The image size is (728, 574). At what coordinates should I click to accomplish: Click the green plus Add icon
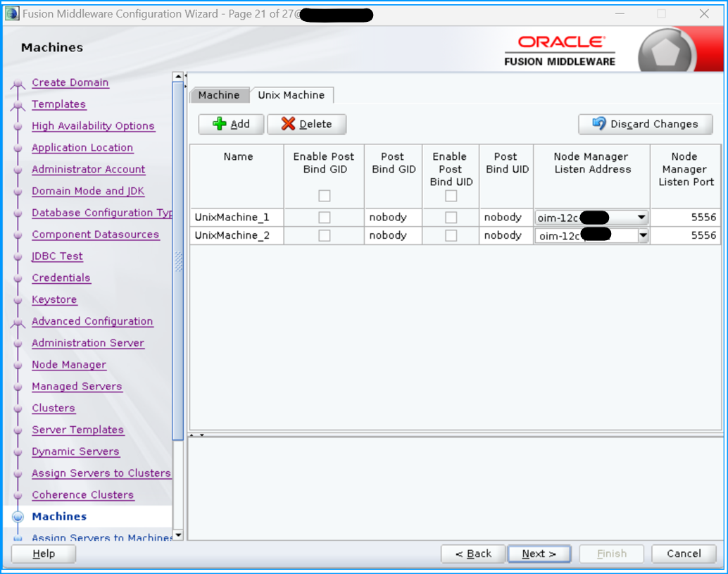219,124
